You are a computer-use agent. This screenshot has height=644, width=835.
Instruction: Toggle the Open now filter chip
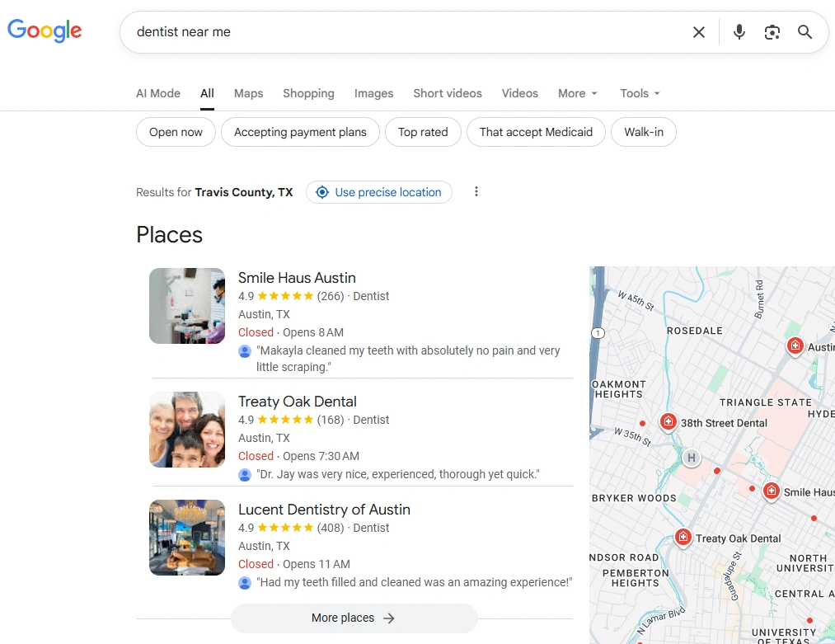tap(176, 132)
